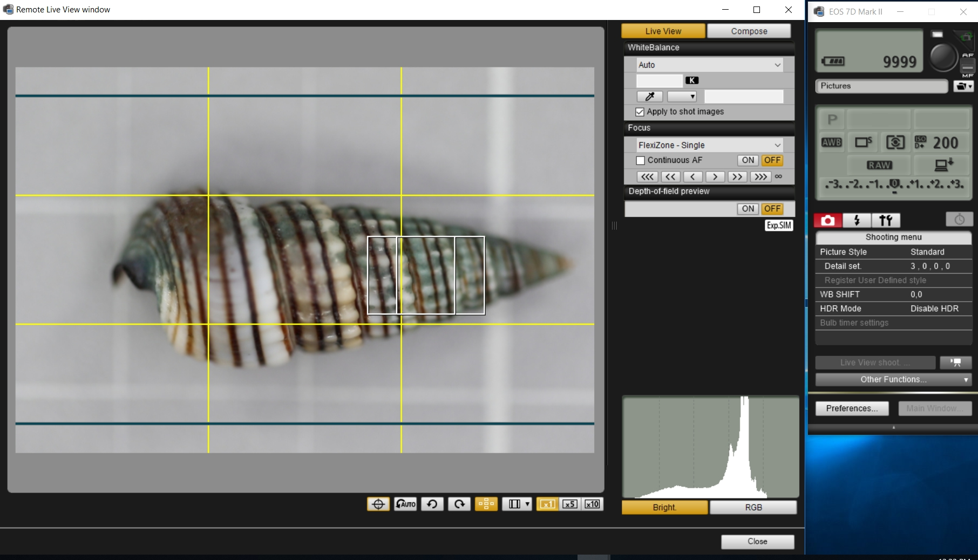Rotate the live view clockwise
This screenshot has width=978, height=560.
pos(459,504)
